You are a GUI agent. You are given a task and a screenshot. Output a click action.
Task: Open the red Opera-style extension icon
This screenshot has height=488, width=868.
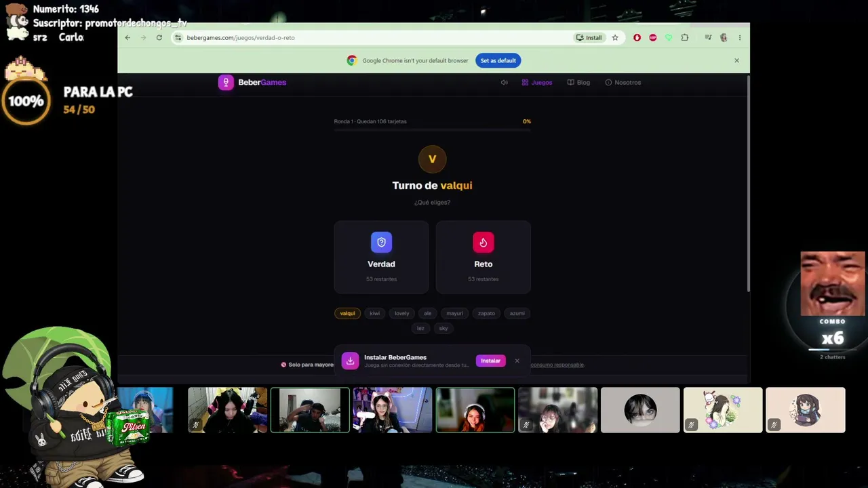tap(637, 38)
